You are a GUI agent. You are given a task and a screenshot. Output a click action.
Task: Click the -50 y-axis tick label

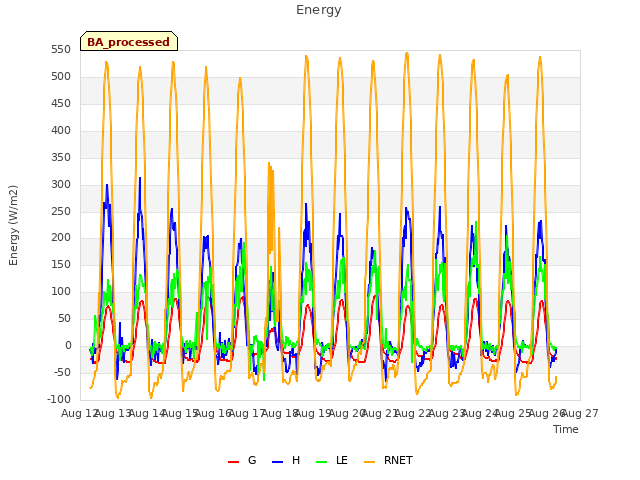[x=61, y=372]
